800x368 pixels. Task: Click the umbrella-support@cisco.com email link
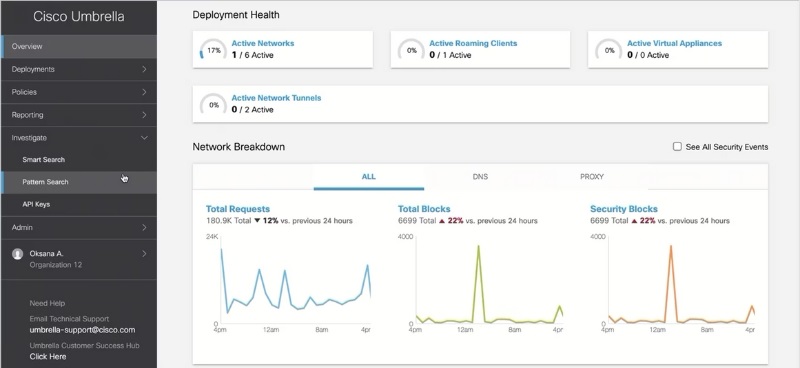click(82, 330)
